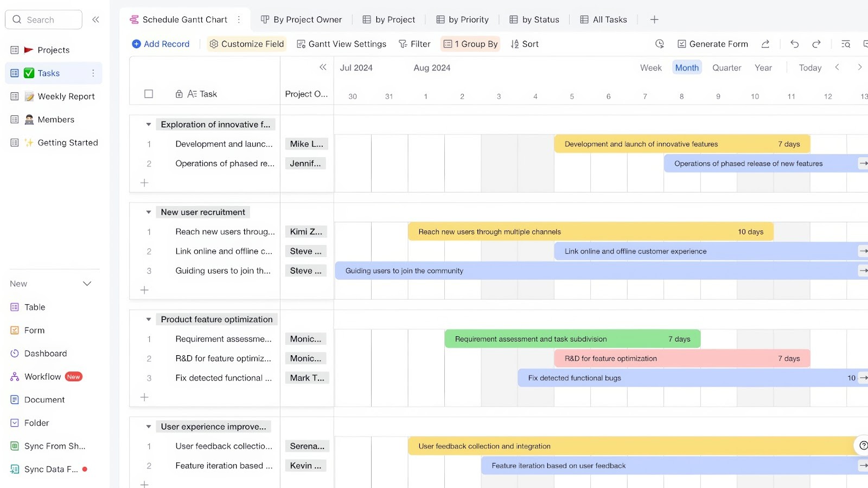This screenshot has width=868, height=488.
Task: Undo the last change
Action: (x=794, y=44)
